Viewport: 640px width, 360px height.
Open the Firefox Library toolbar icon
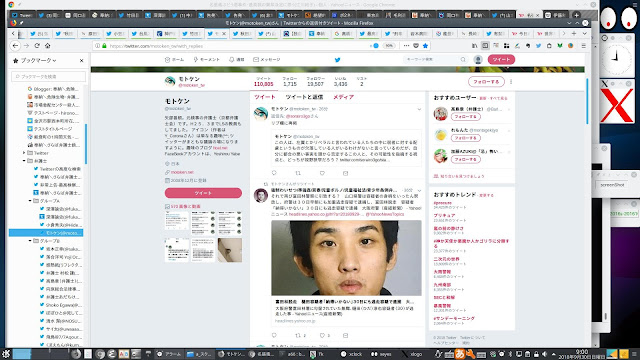point(474,46)
